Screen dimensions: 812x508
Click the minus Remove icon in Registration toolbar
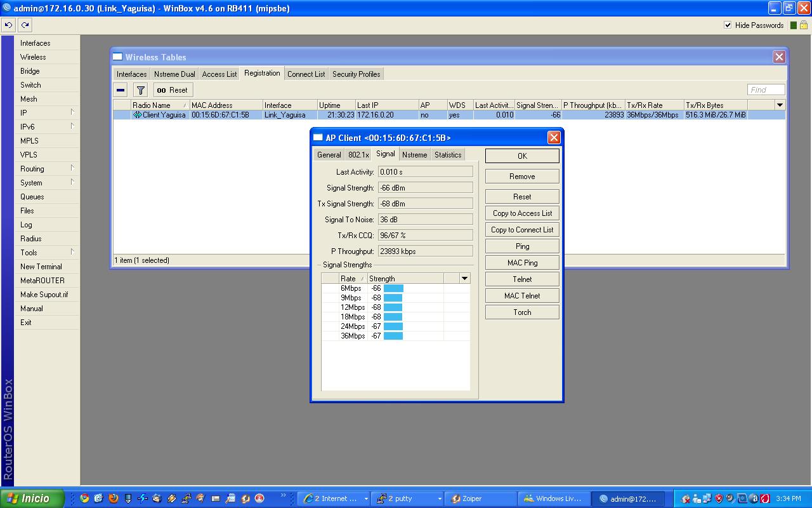click(121, 90)
